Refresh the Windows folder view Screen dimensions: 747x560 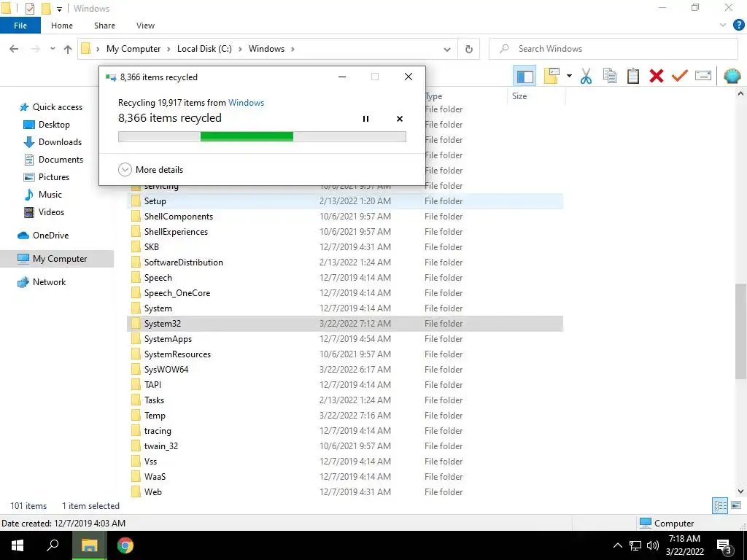coord(469,49)
